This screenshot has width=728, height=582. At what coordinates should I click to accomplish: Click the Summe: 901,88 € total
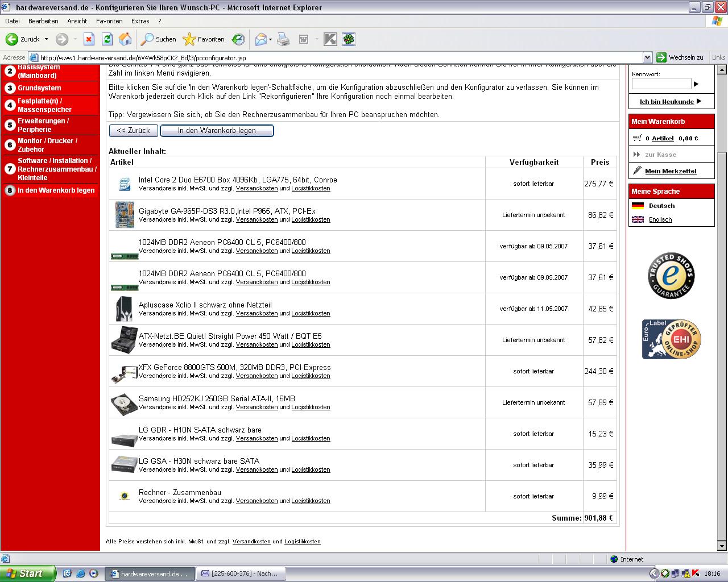(582, 518)
